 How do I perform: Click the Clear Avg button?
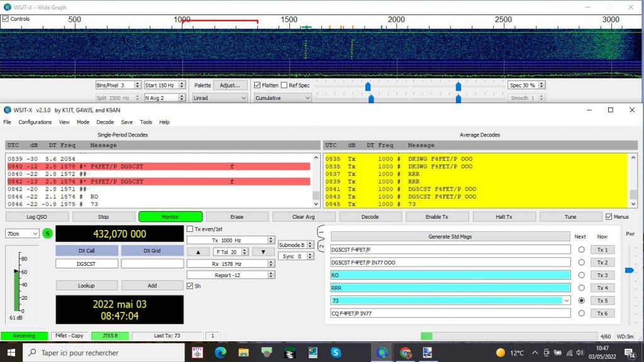click(x=304, y=217)
